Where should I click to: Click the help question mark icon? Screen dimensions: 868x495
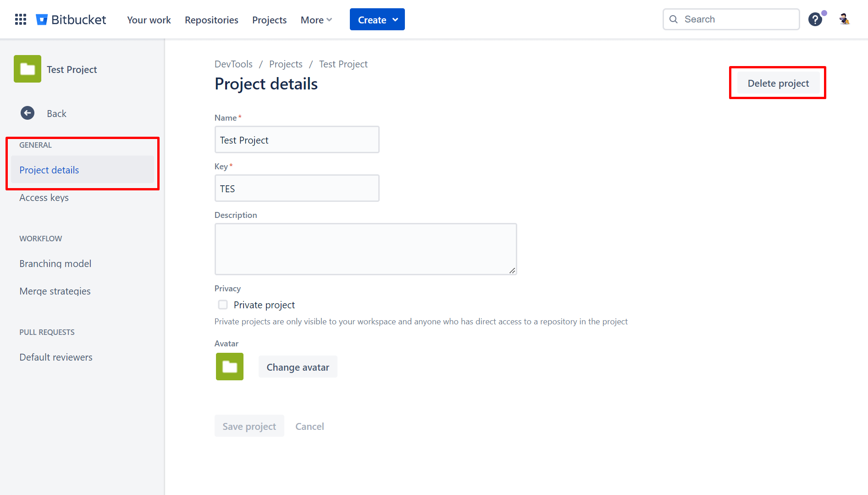point(815,19)
